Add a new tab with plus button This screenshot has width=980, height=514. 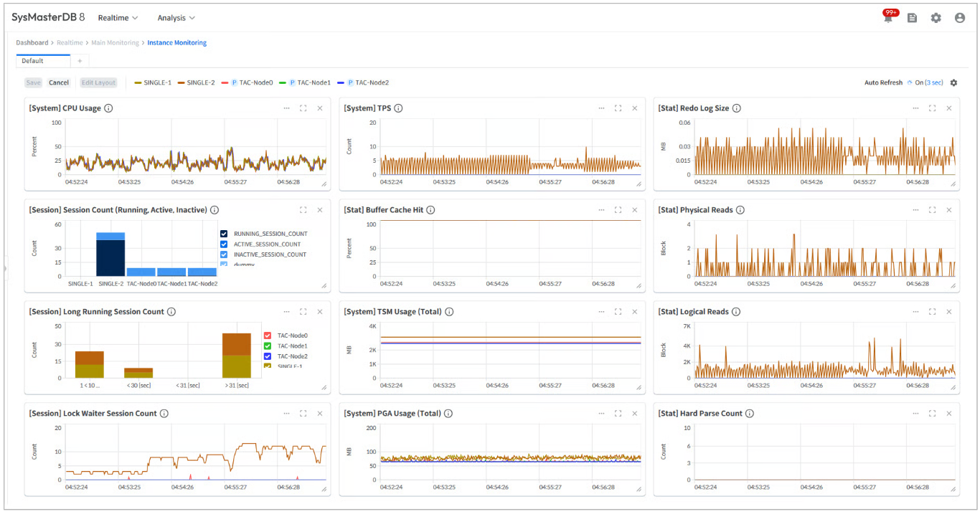[x=80, y=61]
